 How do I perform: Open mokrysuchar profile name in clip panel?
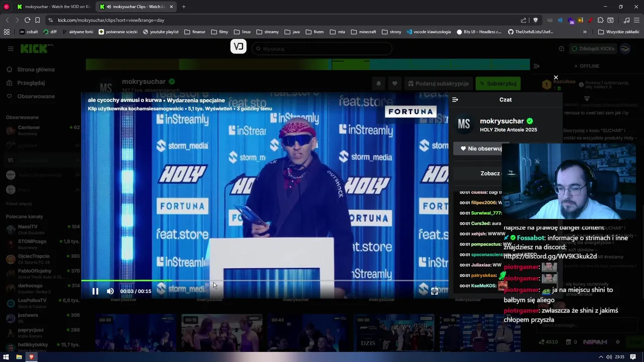502,121
